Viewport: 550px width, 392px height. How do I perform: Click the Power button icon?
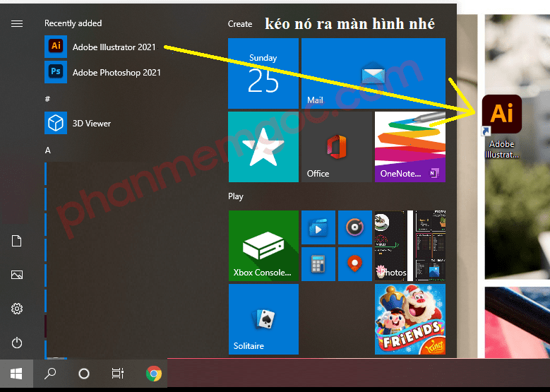(17, 343)
